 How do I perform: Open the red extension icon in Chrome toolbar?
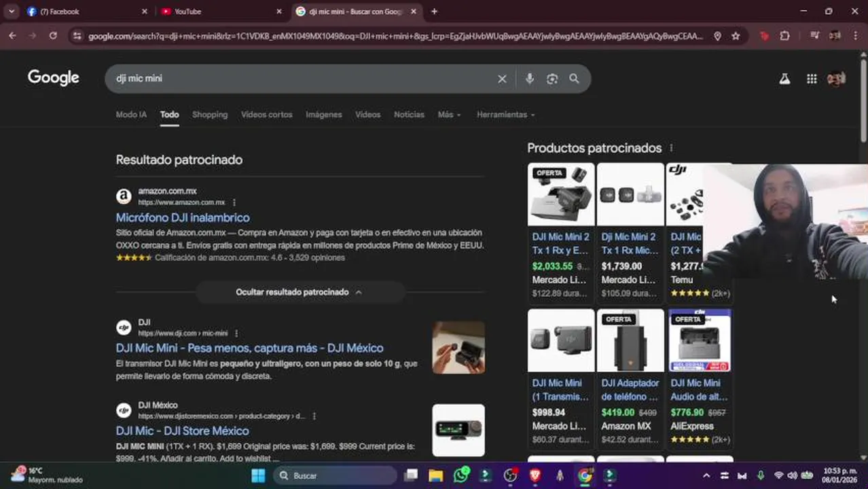click(x=765, y=36)
